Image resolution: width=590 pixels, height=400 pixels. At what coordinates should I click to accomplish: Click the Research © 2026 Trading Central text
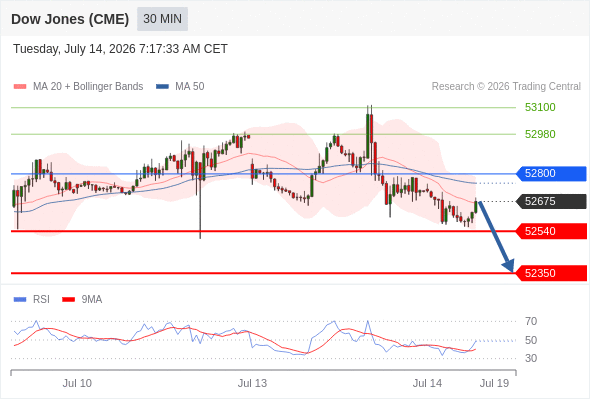[x=506, y=87]
